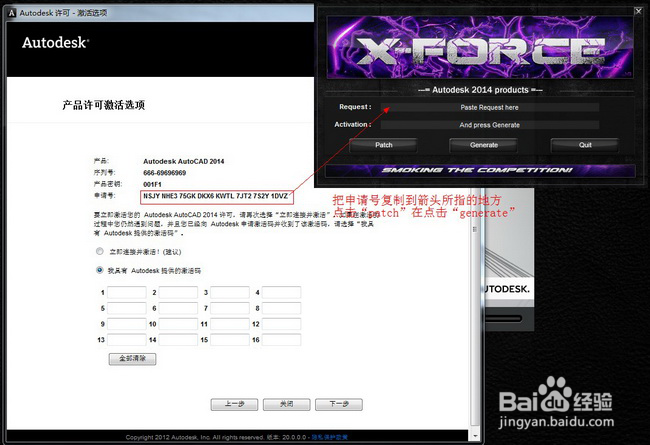Click the Autodesk logo in the header

pos(56,43)
